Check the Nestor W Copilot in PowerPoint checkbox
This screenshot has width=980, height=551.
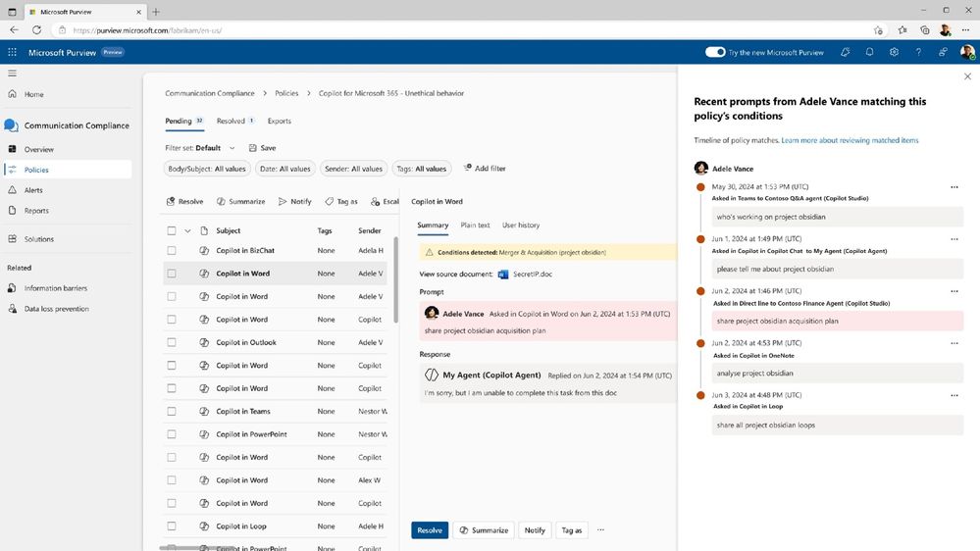click(172, 434)
